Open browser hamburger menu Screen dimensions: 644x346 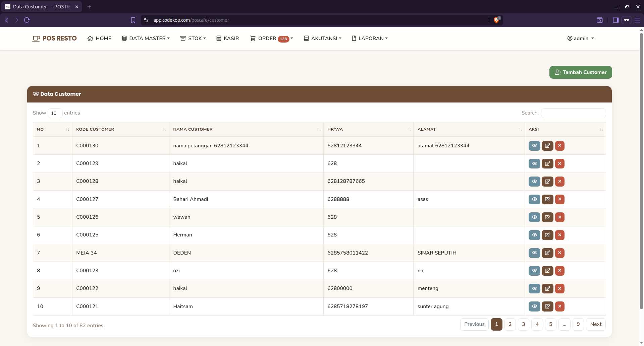[x=637, y=20]
